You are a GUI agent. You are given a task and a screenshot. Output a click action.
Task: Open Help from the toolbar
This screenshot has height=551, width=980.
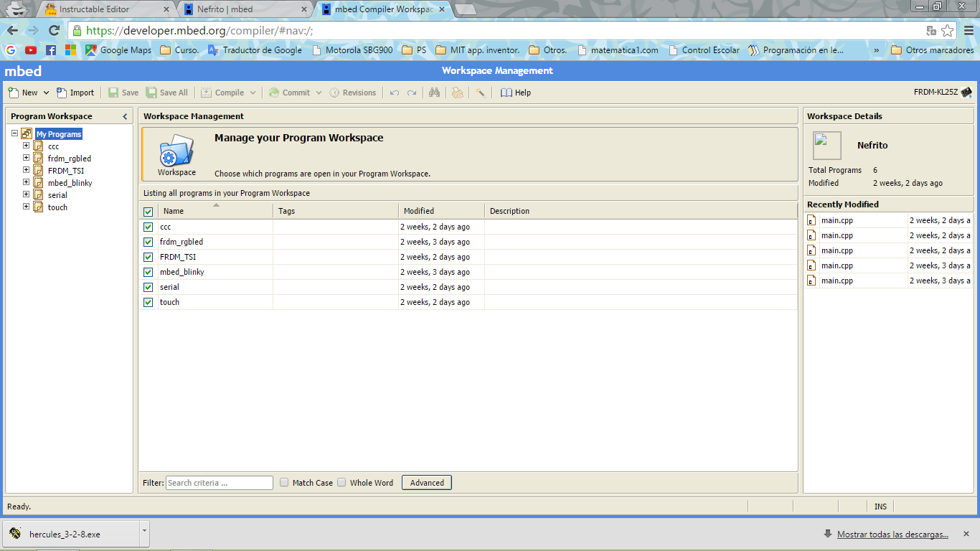pos(516,93)
